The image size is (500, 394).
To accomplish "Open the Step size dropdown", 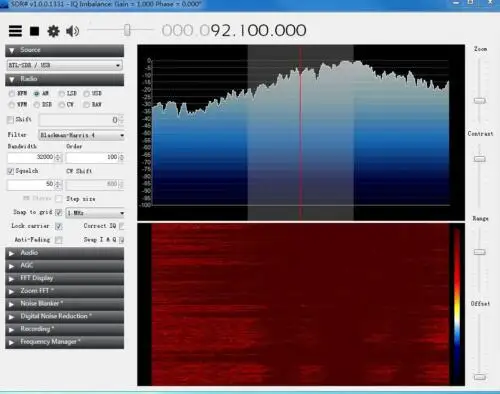I will pos(95,213).
